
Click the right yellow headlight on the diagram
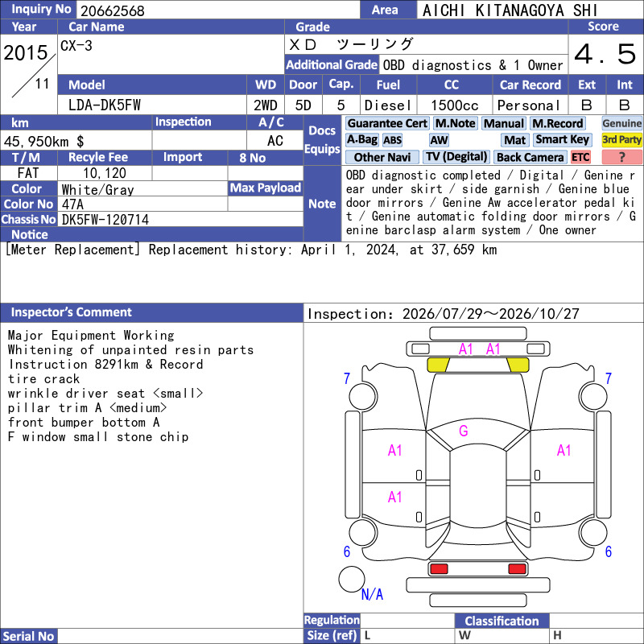[x=518, y=365]
